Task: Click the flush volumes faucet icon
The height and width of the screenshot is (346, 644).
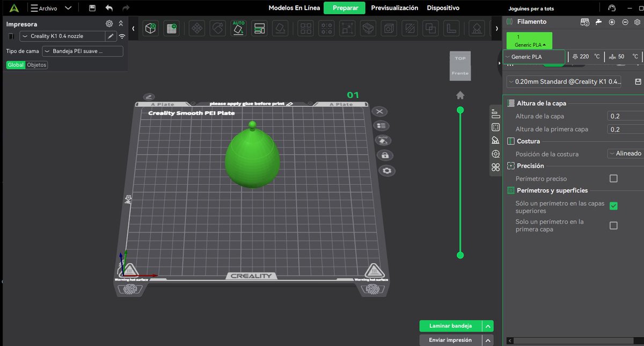Action: [x=599, y=22]
